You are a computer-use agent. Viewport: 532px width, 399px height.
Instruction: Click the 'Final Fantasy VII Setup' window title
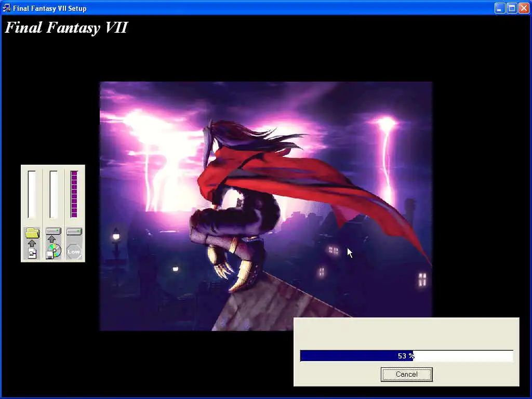click(x=49, y=8)
